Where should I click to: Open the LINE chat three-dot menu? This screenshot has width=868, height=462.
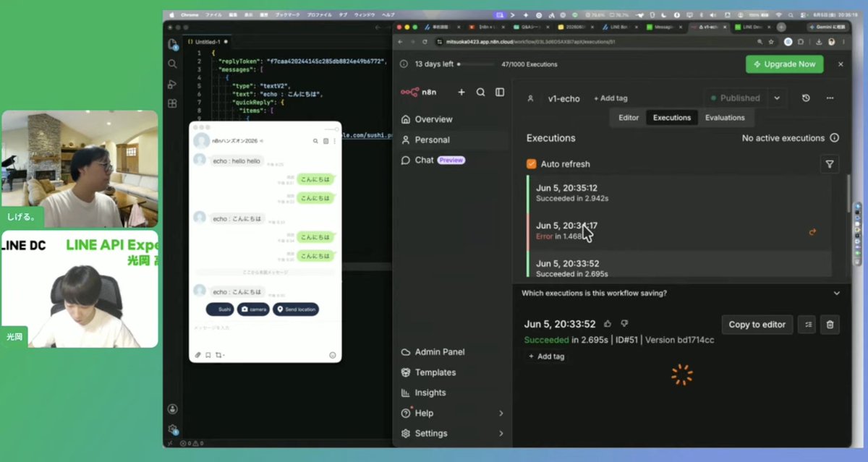pos(334,141)
